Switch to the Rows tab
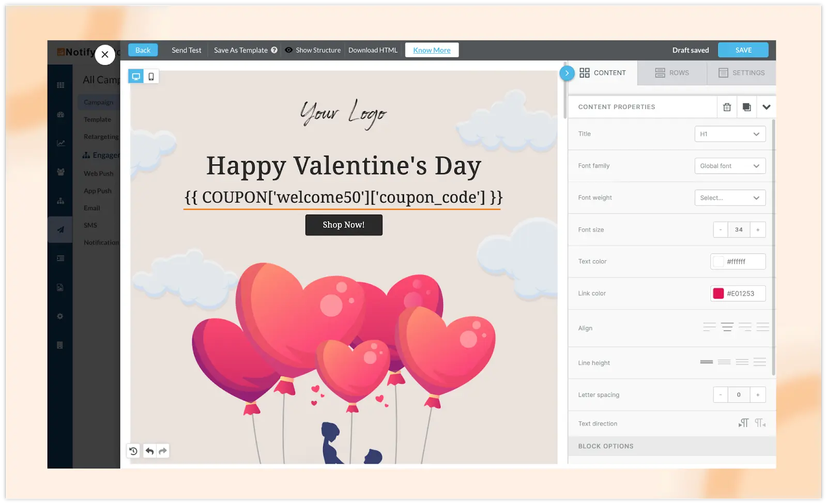This screenshot has width=827, height=504. point(672,73)
